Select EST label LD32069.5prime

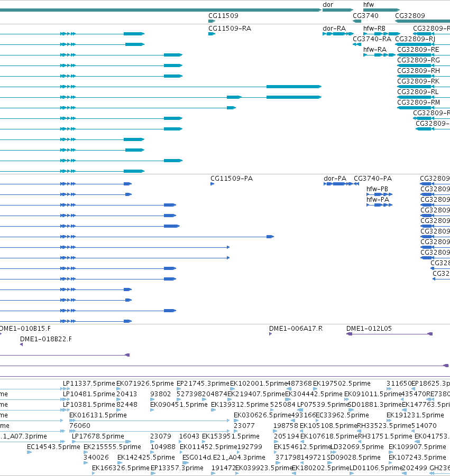357,447
